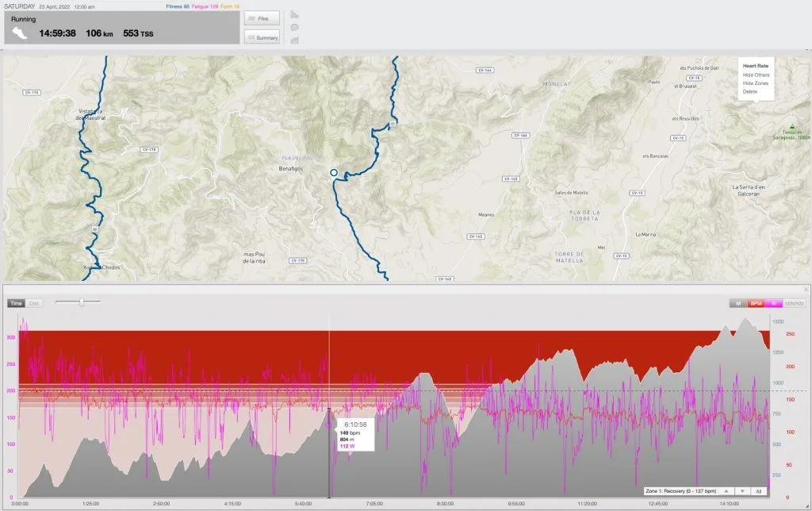The height and width of the screenshot is (511, 812).
Task: Select Hide Others in Heart Rate menu
Action: (x=756, y=75)
